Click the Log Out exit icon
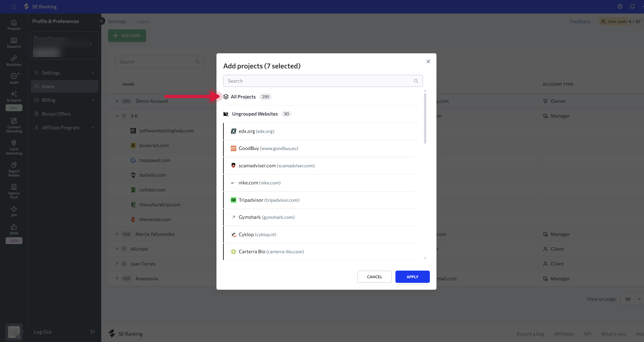The width and height of the screenshot is (644, 342). (93, 332)
